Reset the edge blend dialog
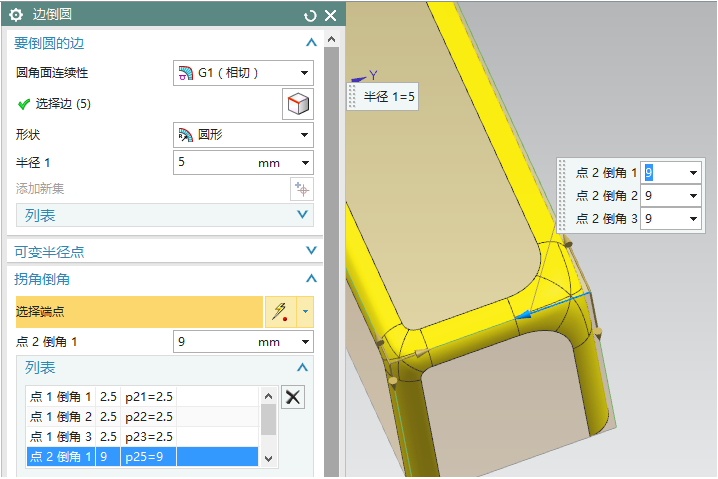The height and width of the screenshot is (479, 718). pyautogui.click(x=310, y=15)
